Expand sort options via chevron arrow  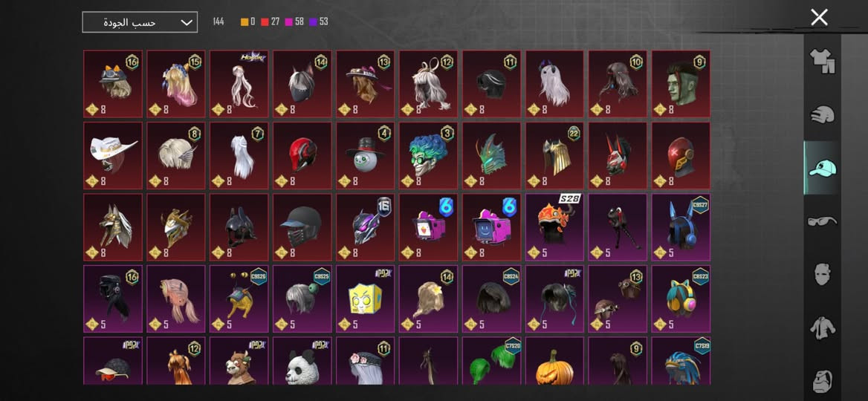coord(187,23)
